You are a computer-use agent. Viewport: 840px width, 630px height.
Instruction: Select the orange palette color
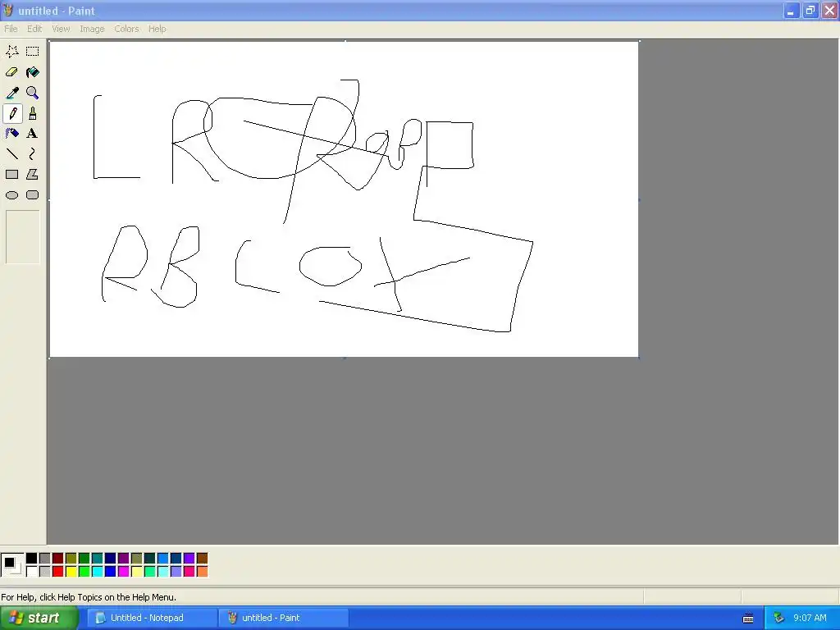(202, 572)
